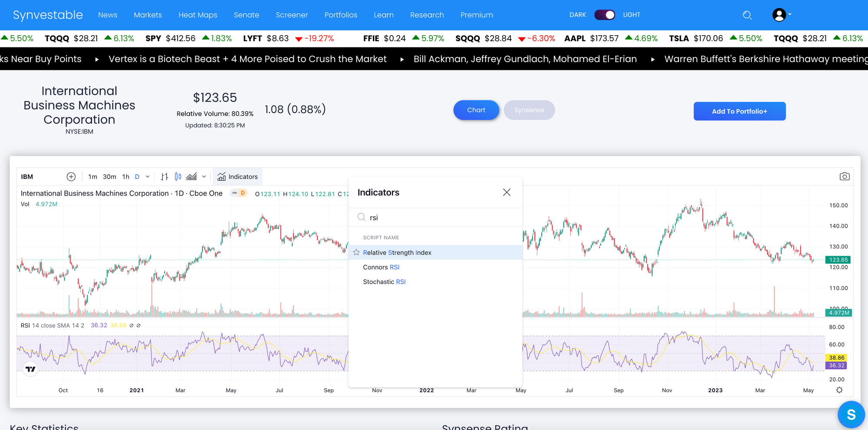Click the Vol 4.972M legend
Image resolution: width=868 pixels, height=430 pixels.
[39, 204]
